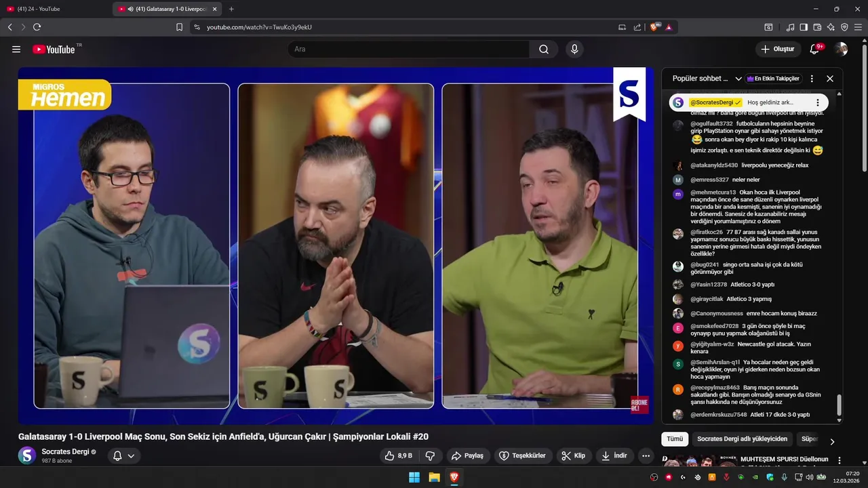Click the video title text
This screenshot has height=488, width=868.
223,436
